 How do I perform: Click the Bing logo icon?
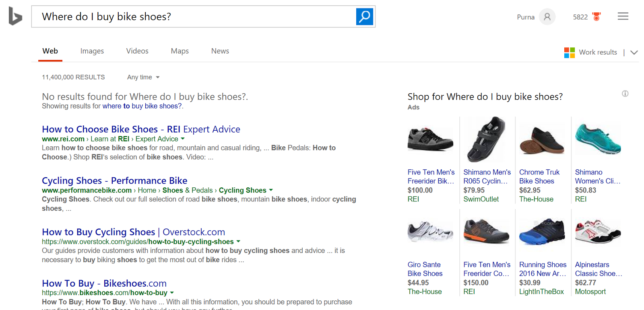click(x=15, y=16)
